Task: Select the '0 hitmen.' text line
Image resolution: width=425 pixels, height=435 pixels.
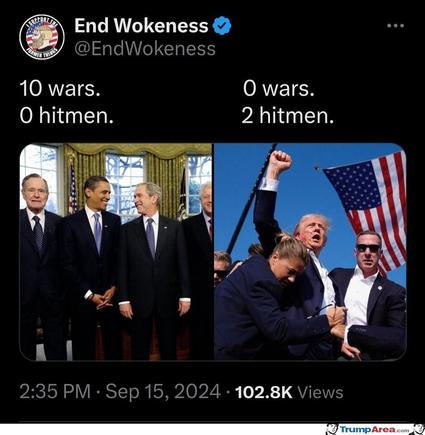Action: 67,116
